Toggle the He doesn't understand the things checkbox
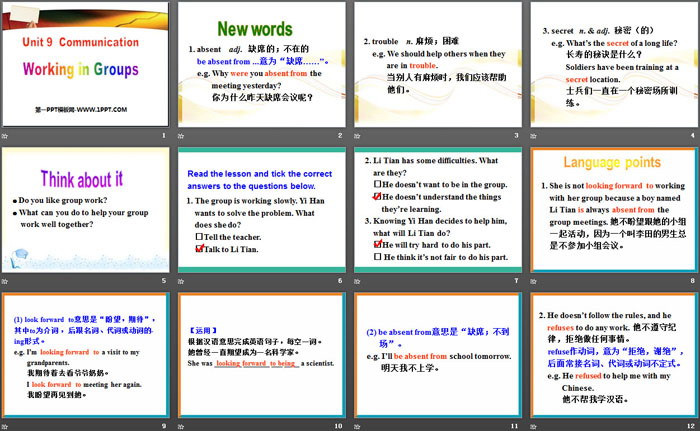Image resolution: width=700 pixels, height=431 pixels. [375, 197]
